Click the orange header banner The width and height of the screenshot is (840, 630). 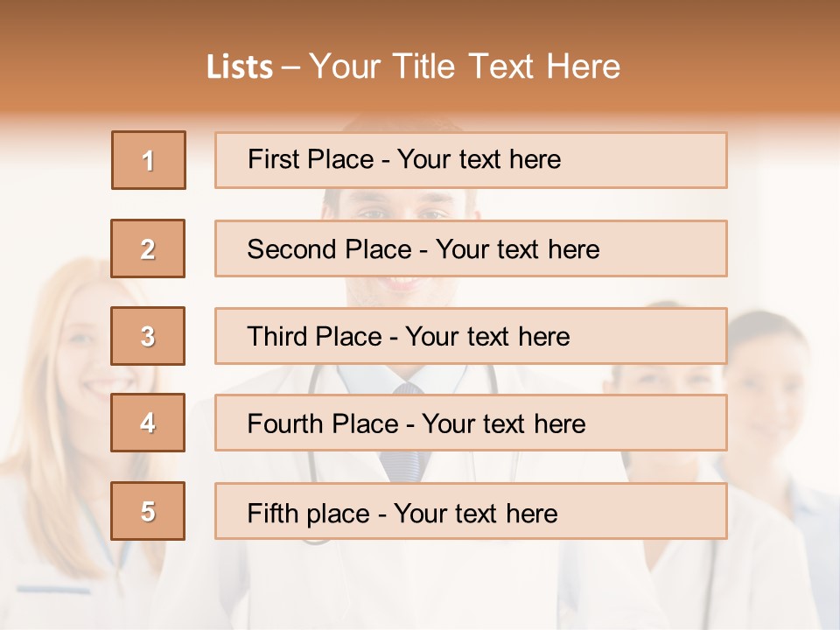tap(420, 59)
